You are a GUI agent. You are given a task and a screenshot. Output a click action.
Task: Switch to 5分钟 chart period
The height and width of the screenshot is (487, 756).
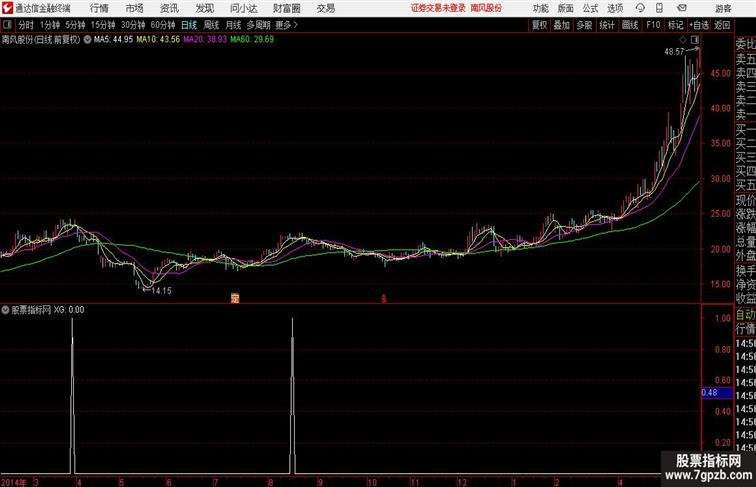point(75,25)
